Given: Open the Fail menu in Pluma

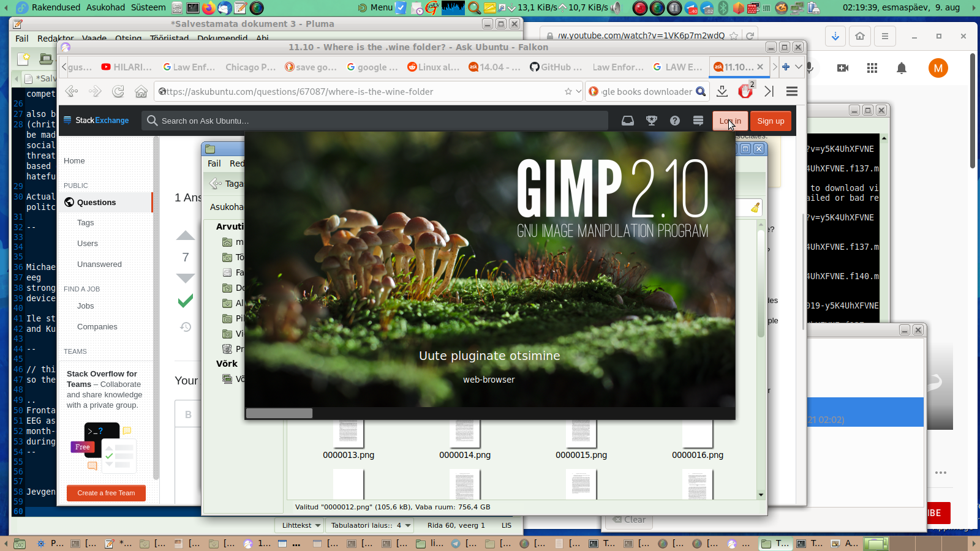Looking at the screenshot, I should (22, 38).
